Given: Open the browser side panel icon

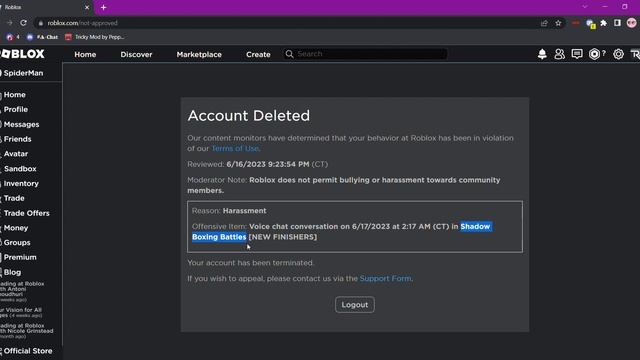Looking at the screenshot, I should pos(617,23).
